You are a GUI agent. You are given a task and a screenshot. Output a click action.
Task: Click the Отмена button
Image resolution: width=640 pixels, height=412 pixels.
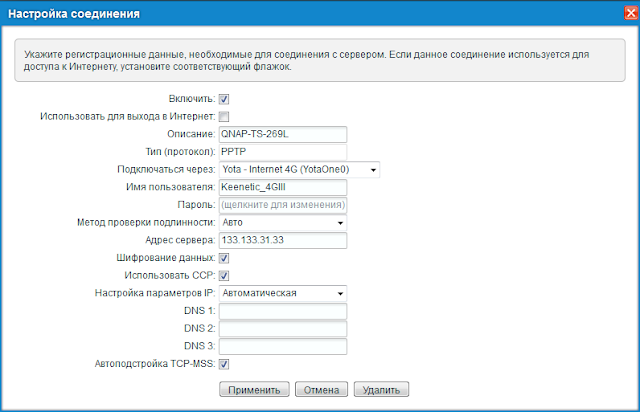point(321,390)
